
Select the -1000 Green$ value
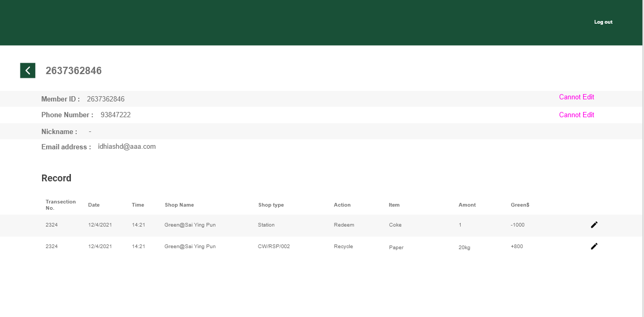point(517,225)
